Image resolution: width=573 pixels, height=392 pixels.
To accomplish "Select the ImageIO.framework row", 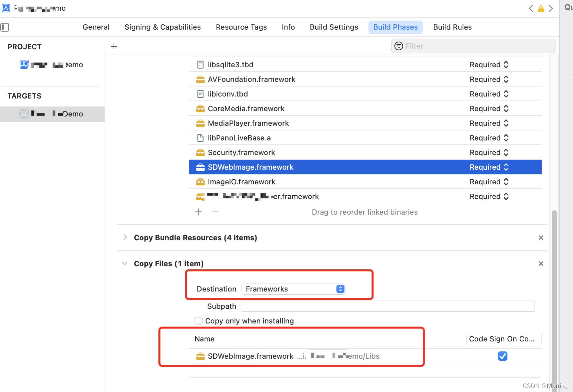I will point(365,182).
